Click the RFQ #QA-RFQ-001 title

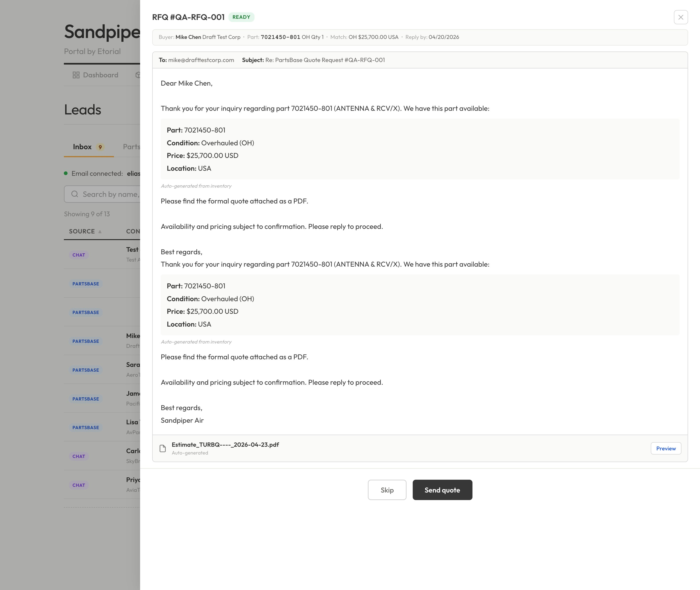[188, 17]
